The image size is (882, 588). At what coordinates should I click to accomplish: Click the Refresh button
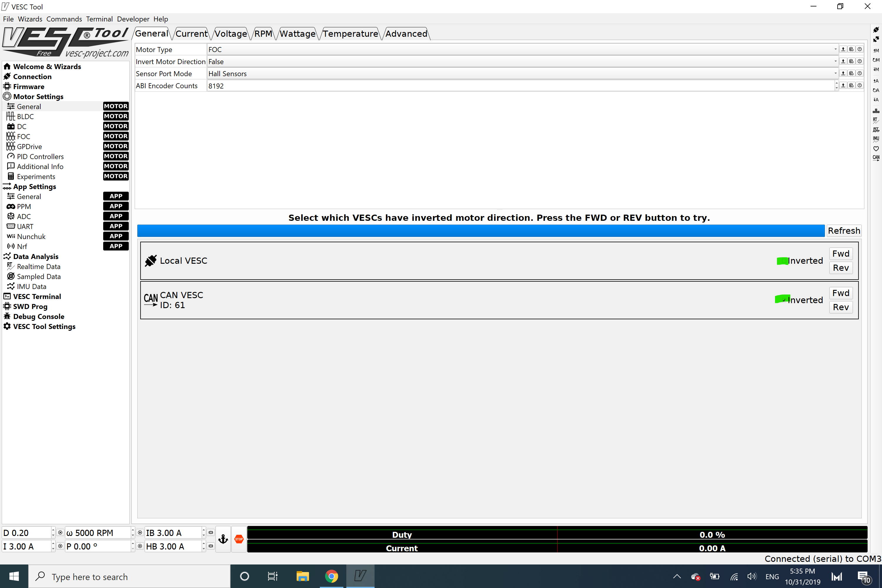tap(844, 230)
